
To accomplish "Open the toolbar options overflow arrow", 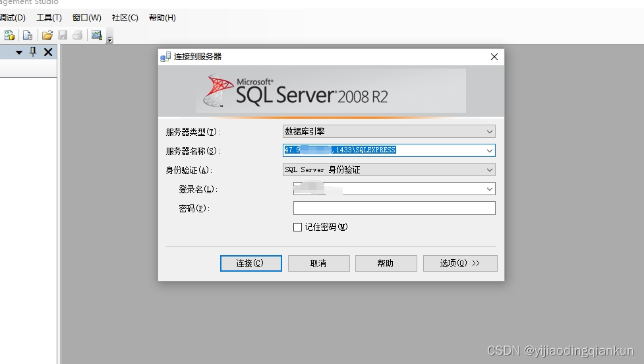I will 109,40.
